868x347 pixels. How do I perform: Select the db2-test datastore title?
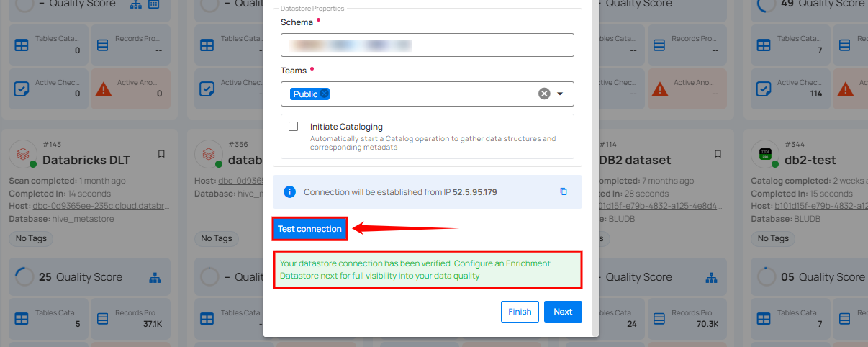pyautogui.click(x=811, y=160)
